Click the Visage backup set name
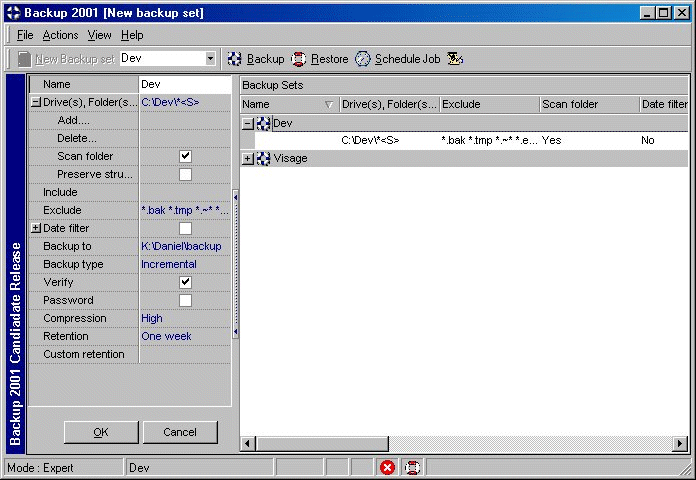Image resolution: width=696 pixels, height=480 pixels. coord(290,158)
